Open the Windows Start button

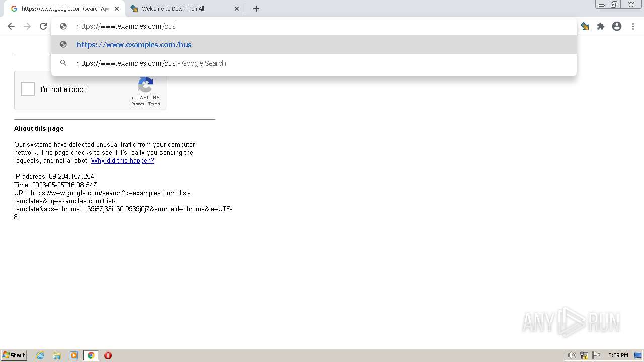point(14,355)
